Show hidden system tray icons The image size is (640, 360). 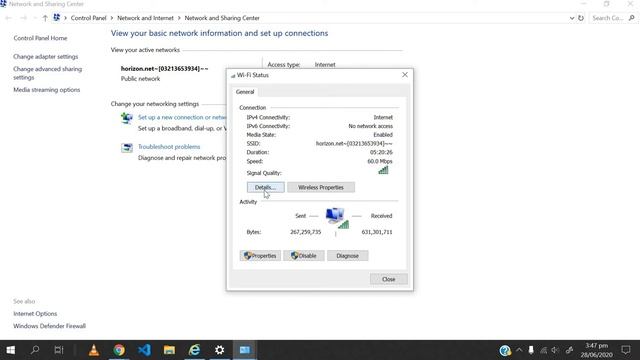[x=519, y=350]
